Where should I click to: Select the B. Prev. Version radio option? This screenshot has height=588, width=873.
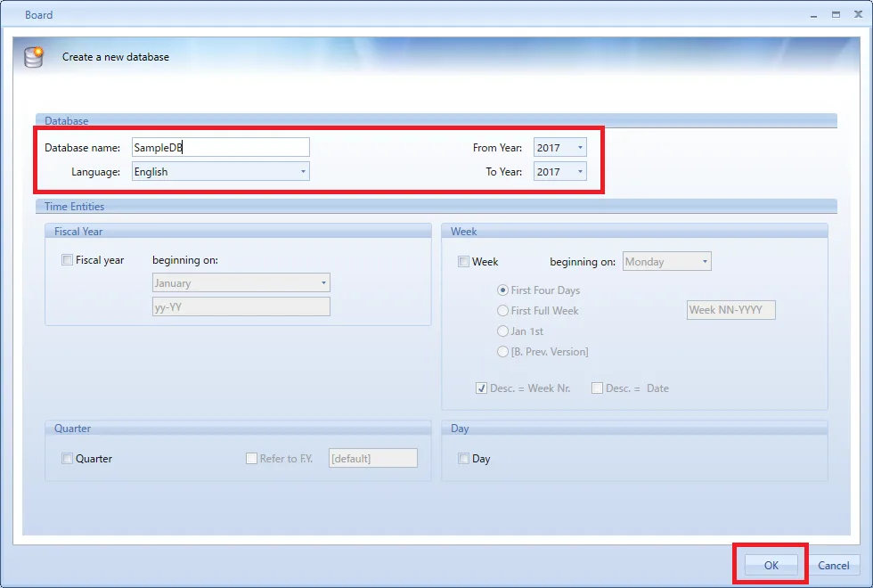click(503, 352)
